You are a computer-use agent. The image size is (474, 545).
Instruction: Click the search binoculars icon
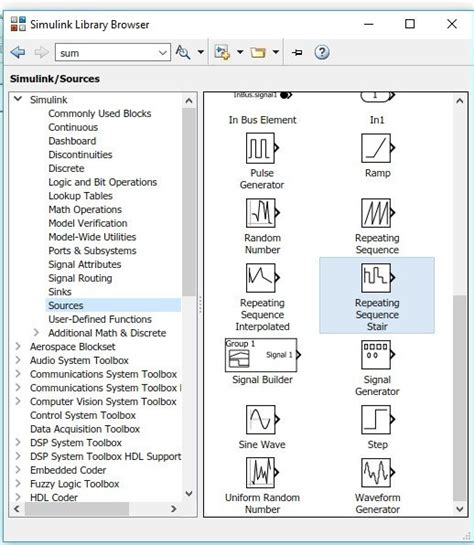point(183,52)
